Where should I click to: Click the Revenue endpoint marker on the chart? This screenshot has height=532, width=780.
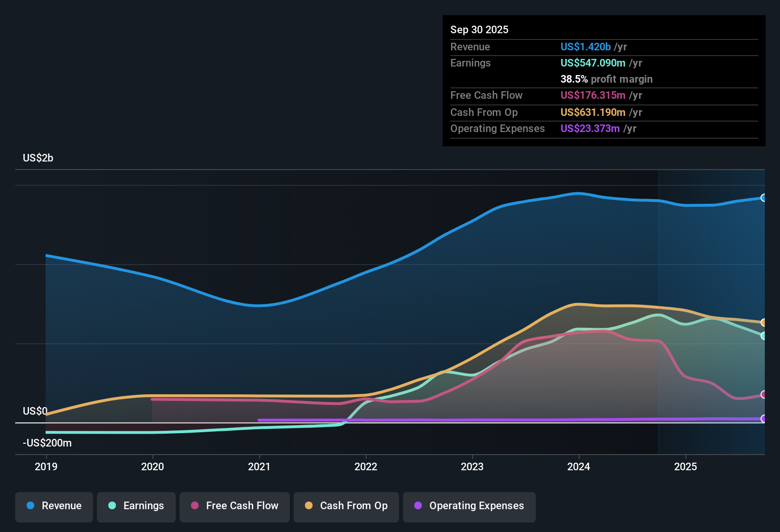click(763, 198)
